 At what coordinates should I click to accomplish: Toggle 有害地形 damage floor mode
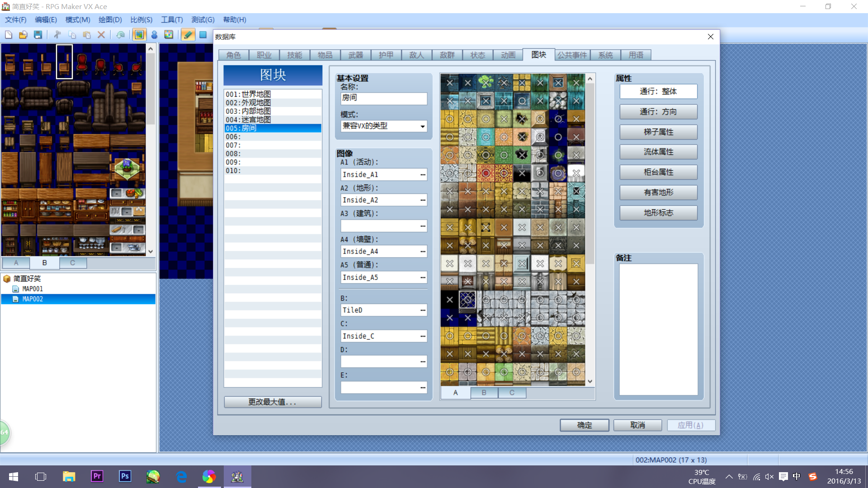tap(658, 192)
